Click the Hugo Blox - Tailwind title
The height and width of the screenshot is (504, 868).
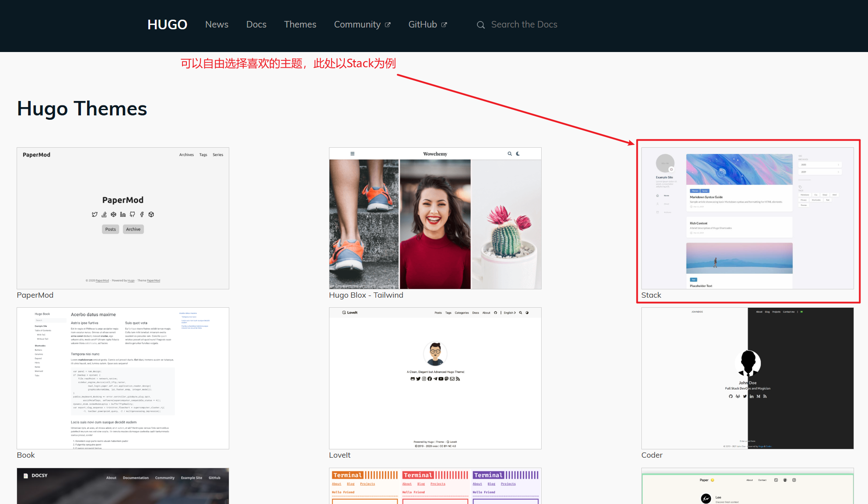[x=366, y=295]
